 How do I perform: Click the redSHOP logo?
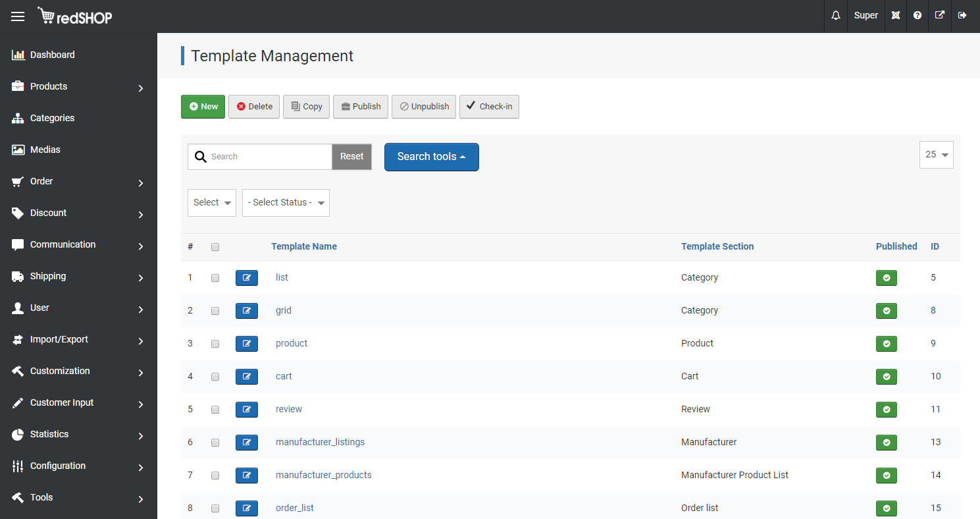pos(74,16)
